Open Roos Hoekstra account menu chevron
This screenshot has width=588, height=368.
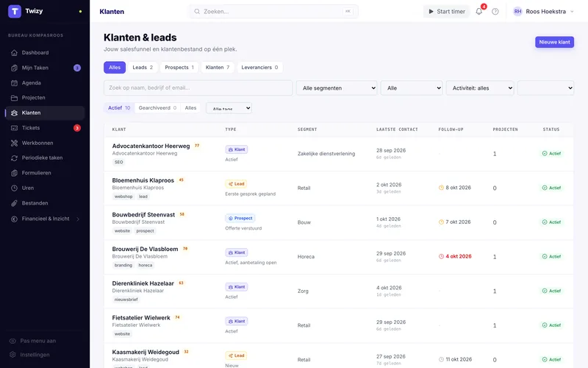pyautogui.click(x=572, y=12)
